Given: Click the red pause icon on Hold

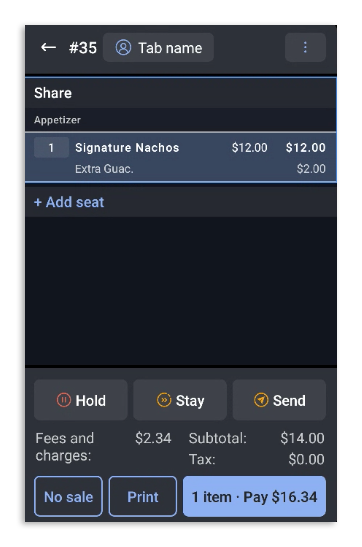Looking at the screenshot, I should point(63,400).
